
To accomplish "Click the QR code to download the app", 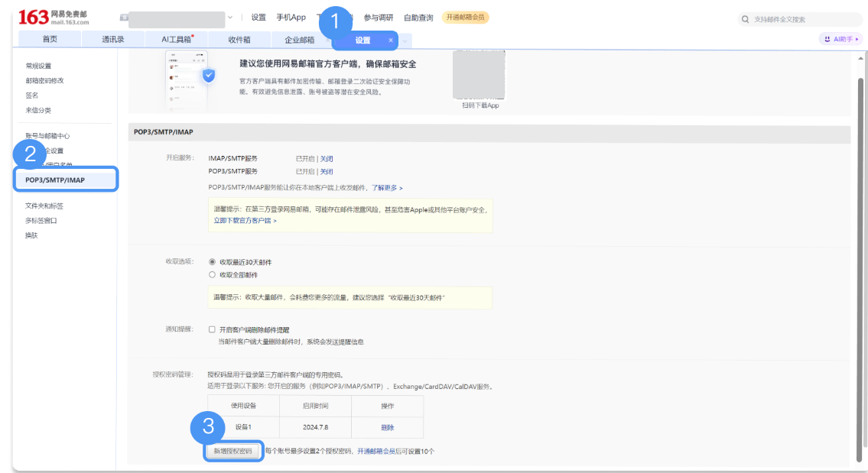I will point(480,76).
